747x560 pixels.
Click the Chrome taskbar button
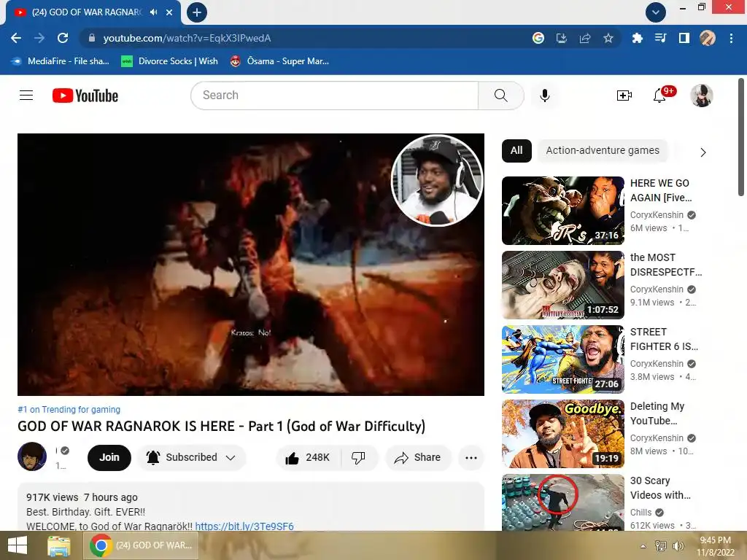(x=141, y=545)
